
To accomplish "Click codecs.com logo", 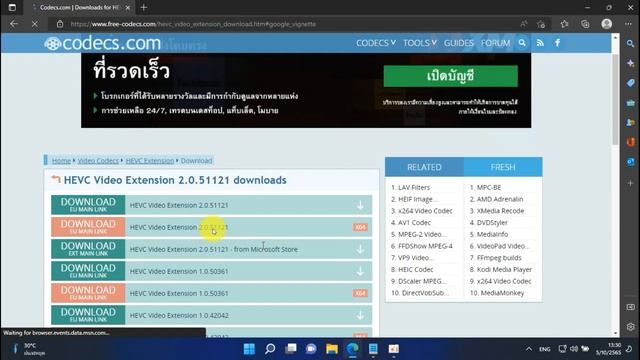I will pos(102,43).
